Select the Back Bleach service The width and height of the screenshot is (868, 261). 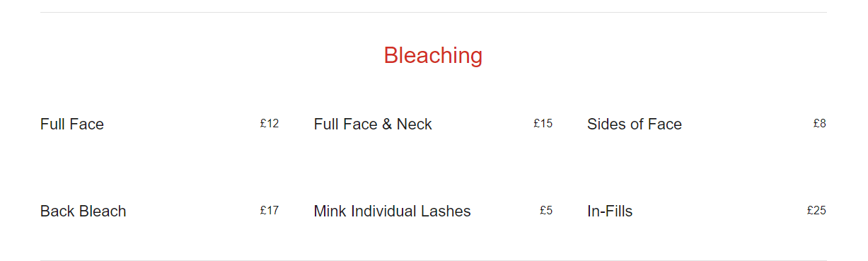click(x=83, y=211)
